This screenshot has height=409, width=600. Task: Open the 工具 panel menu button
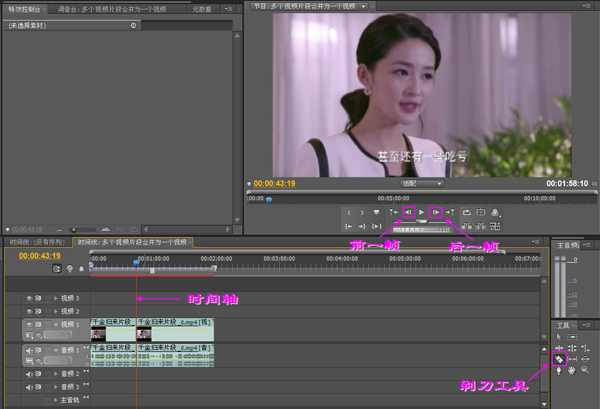point(586,325)
